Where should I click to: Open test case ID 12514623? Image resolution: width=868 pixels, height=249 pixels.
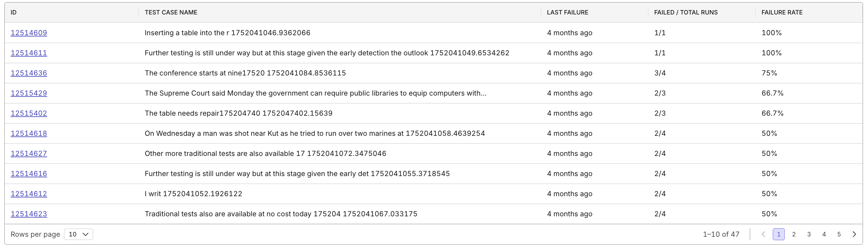[x=29, y=214]
